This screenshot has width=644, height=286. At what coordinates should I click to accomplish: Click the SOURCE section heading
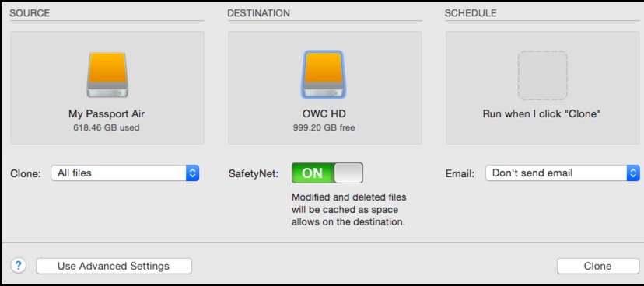[x=30, y=13]
